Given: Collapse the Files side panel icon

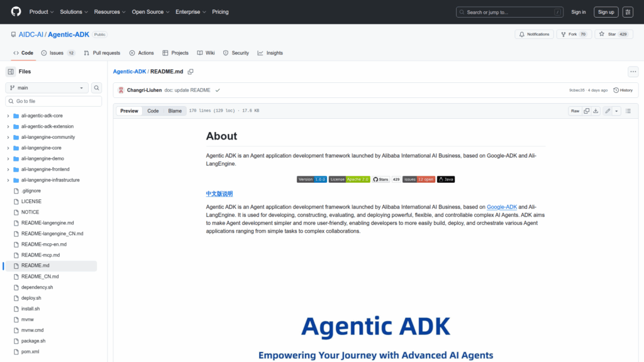Looking at the screenshot, I should pos(11,72).
